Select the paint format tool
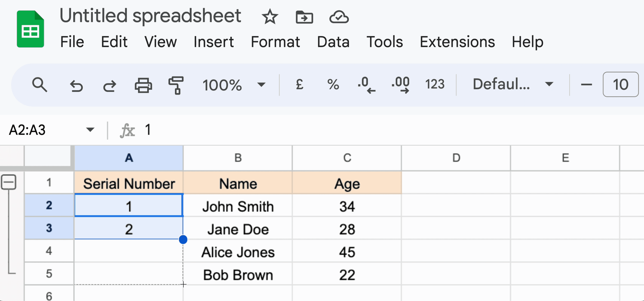 pos(176,85)
